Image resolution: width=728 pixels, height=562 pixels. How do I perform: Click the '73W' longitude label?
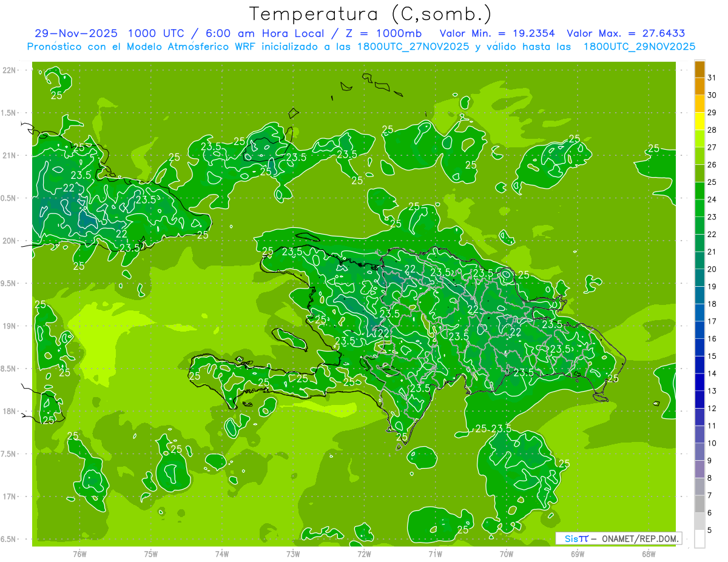(x=293, y=554)
